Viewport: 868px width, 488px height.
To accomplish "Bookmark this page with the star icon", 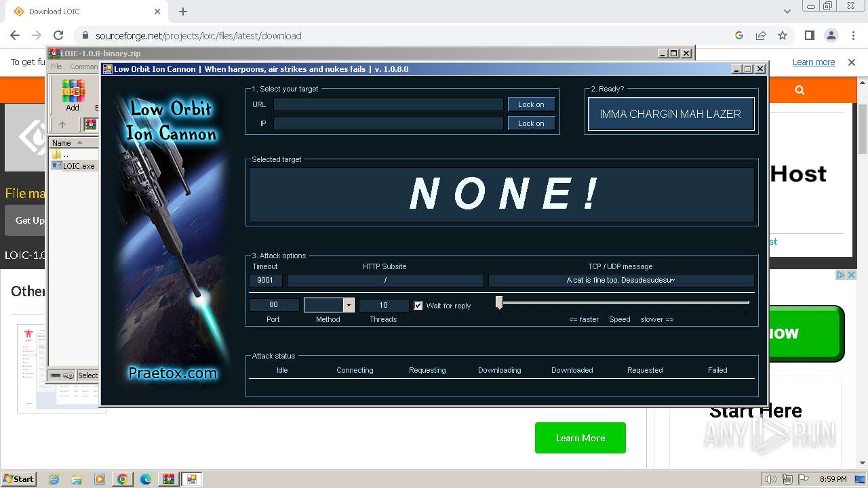I will point(783,35).
